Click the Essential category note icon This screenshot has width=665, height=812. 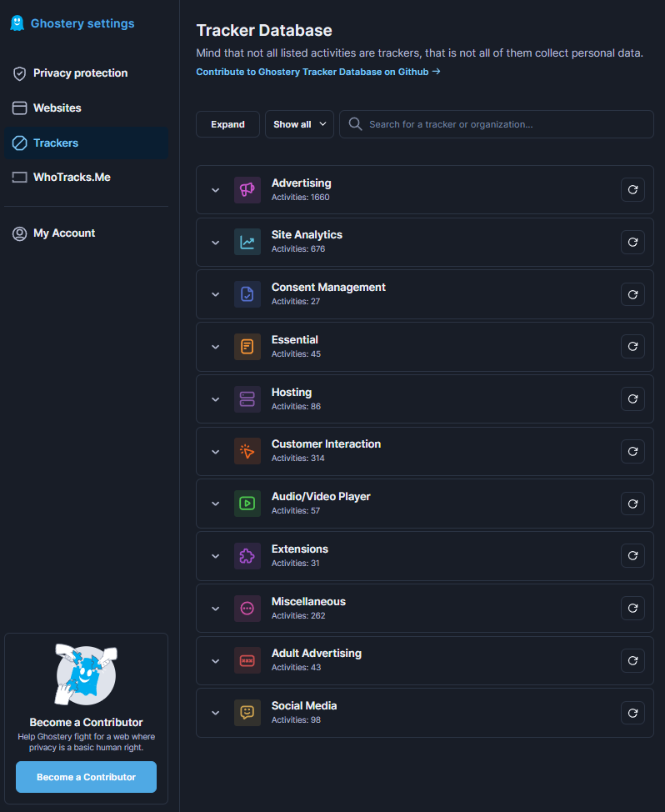(x=247, y=347)
